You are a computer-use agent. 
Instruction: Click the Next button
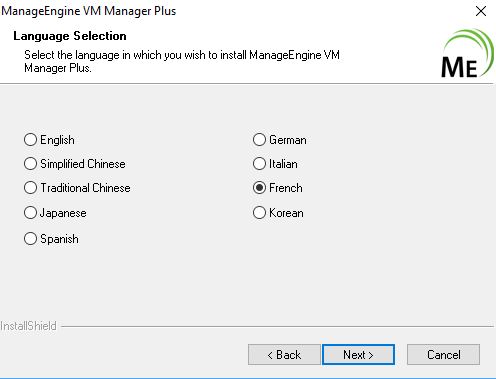coord(358,355)
